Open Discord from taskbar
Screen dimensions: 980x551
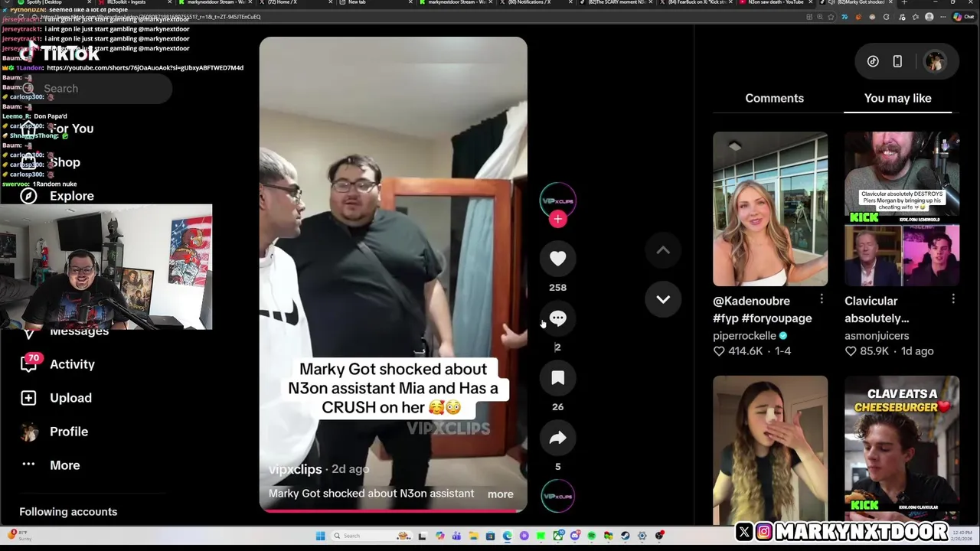click(575, 536)
